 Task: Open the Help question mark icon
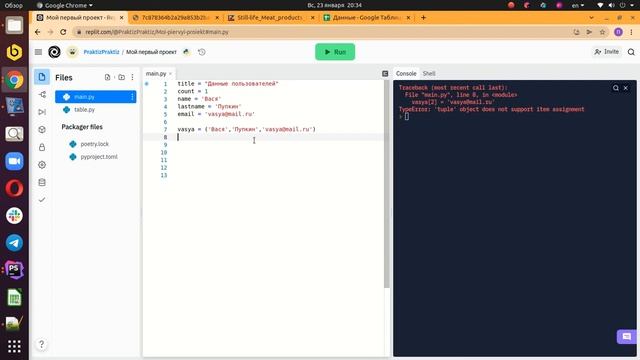(x=41, y=344)
